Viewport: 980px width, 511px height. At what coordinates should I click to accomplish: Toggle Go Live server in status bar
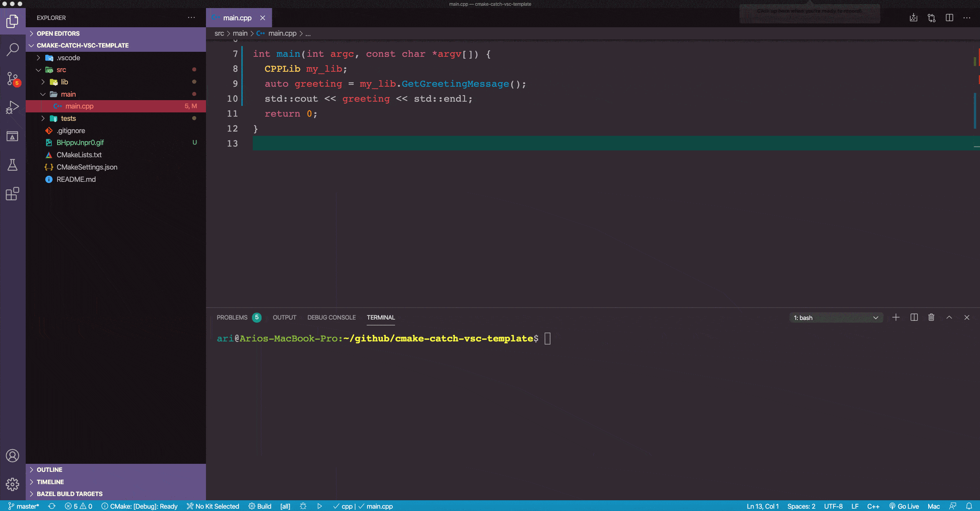(904, 506)
